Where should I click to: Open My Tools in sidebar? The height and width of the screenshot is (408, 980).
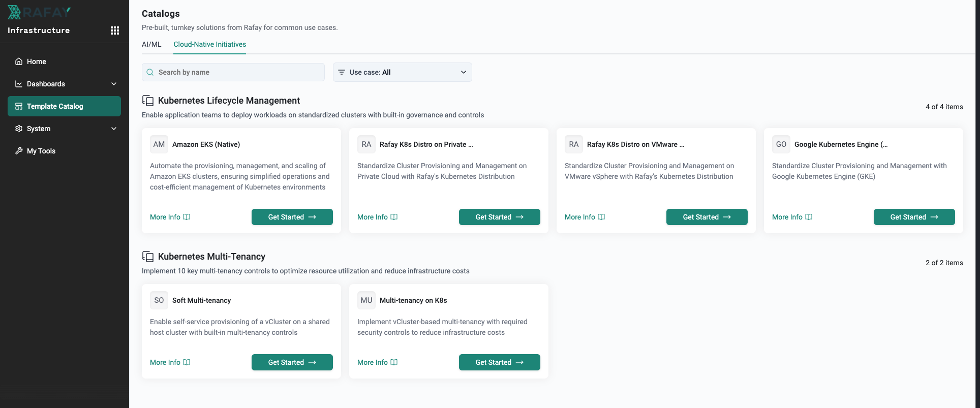pos(64,151)
